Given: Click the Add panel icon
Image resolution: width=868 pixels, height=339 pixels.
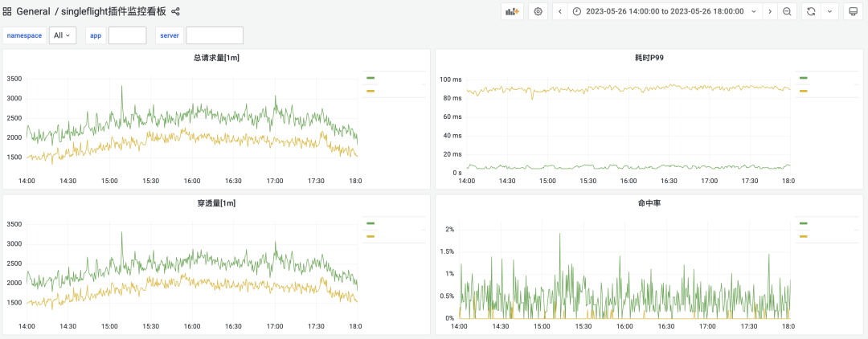Looking at the screenshot, I should click(512, 11).
